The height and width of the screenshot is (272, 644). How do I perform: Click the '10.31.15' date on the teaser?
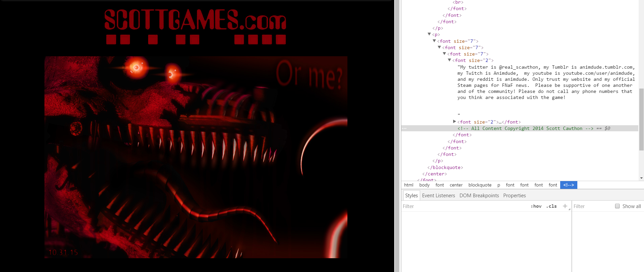pyautogui.click(x=63, y=252)
